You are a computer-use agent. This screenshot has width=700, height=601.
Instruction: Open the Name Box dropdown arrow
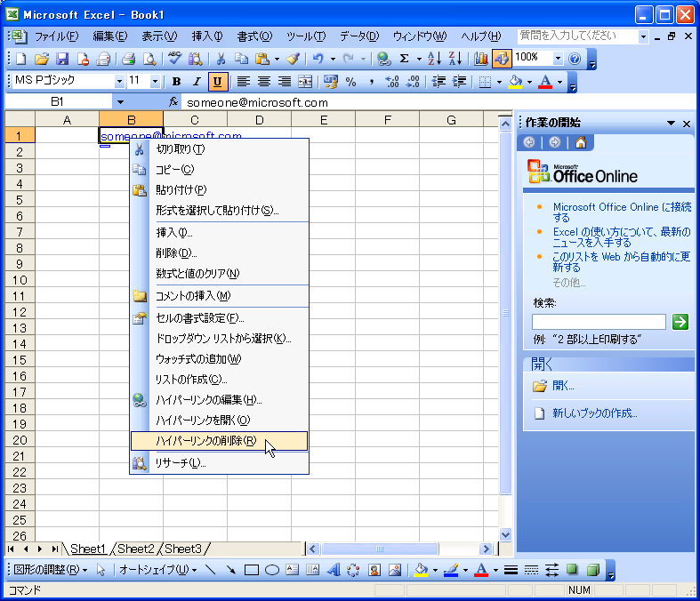coord(120,102)
